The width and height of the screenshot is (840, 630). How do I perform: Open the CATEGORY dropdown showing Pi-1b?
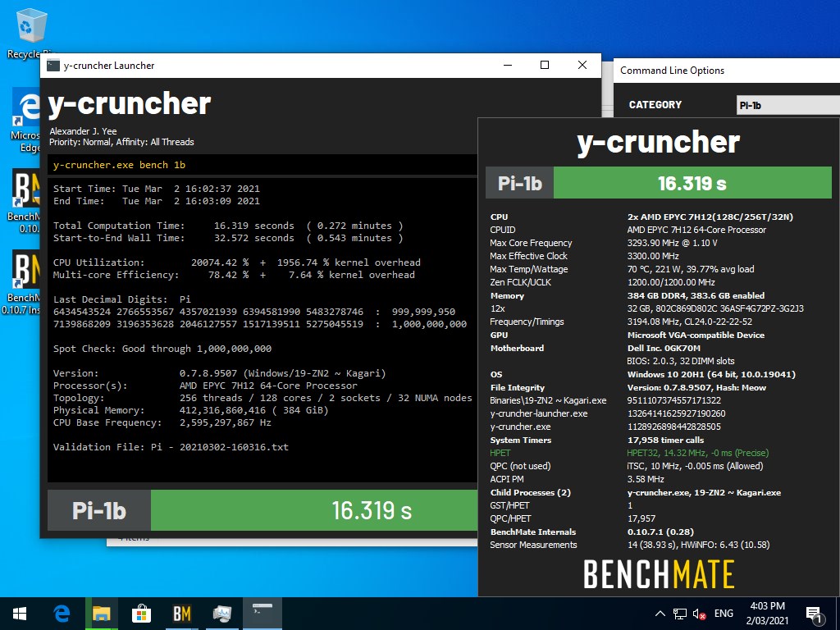coord(788,105)
